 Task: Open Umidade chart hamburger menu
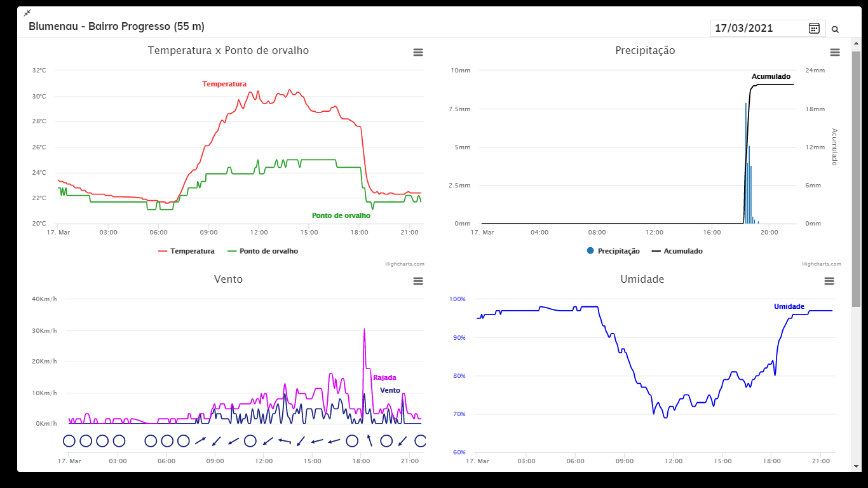(x=829, y=281)
